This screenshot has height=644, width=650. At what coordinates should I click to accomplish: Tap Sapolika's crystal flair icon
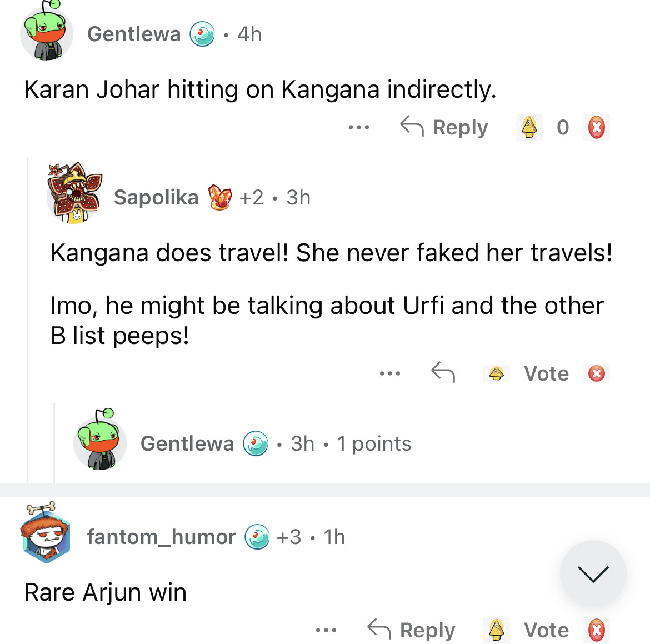coord(220,197)
